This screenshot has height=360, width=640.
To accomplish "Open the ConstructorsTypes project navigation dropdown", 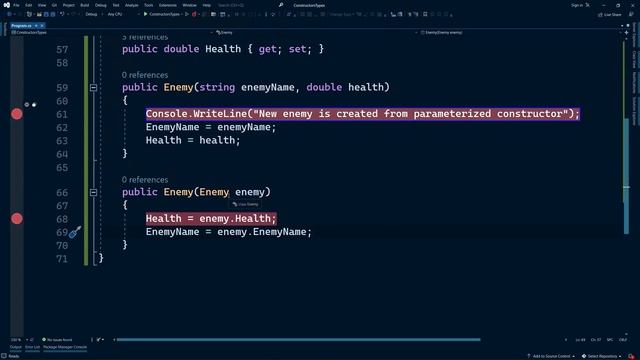I will (x=111, y=32).
